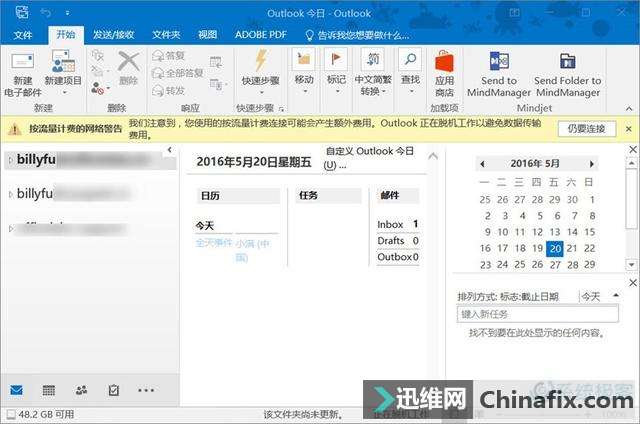
Task: Click the Move (移动) folder icon
Action: 304,60
